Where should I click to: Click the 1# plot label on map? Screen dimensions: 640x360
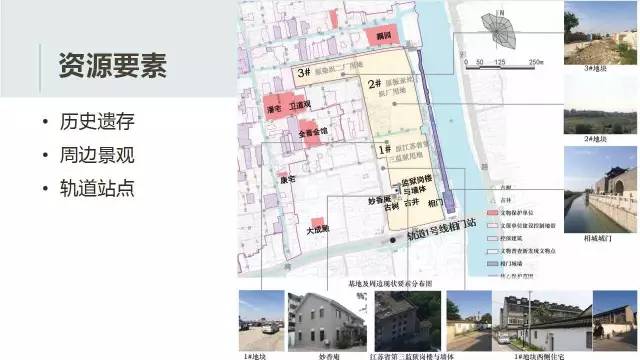[384, 150]
